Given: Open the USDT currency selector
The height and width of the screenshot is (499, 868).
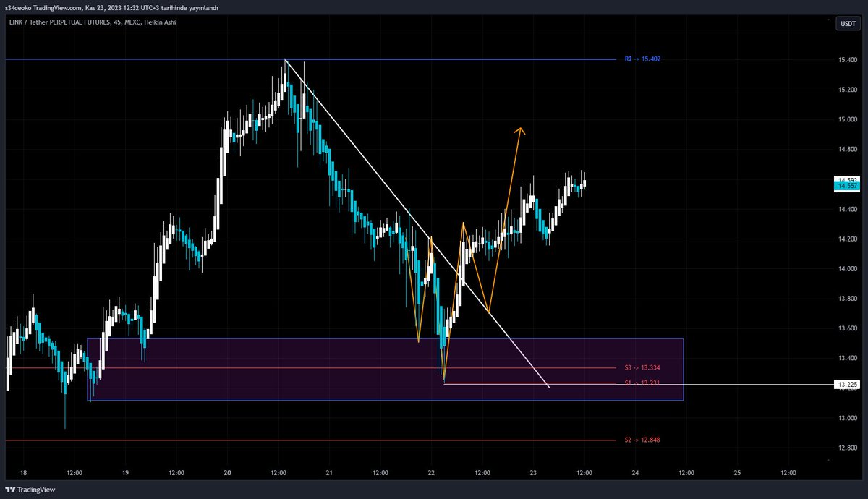Looking at the screenshot, I should (x=846, y=24).
